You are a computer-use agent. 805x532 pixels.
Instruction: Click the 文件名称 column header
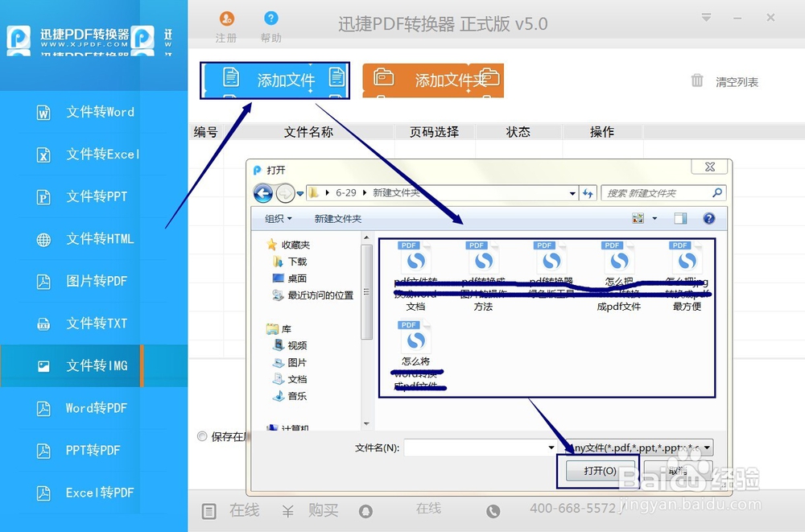click(309, 132)
